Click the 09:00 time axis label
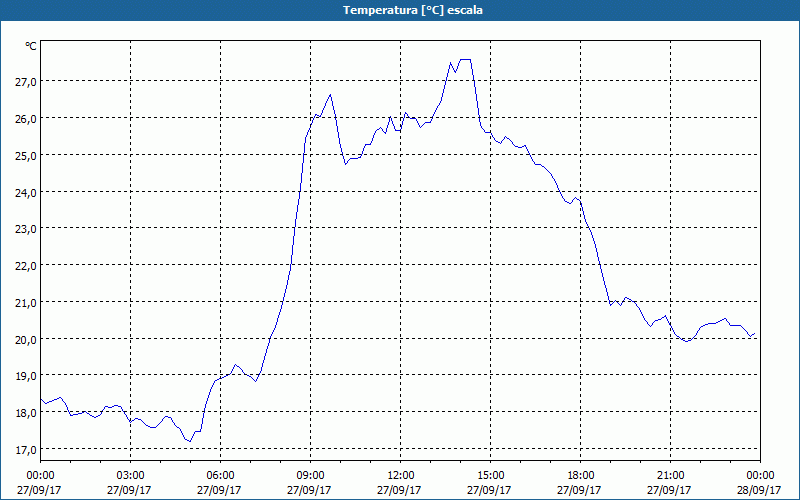Screen dimensions: 800x500 point(310,476)
